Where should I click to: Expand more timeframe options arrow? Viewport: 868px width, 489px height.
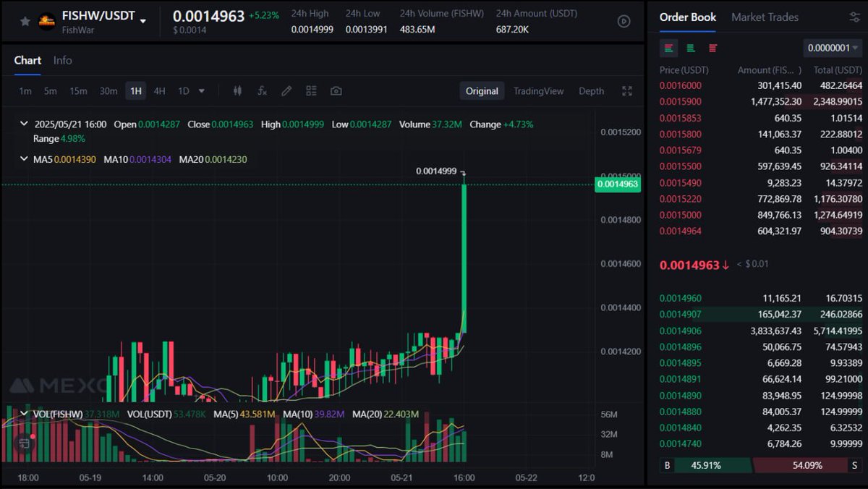click(x=202, y=91)
